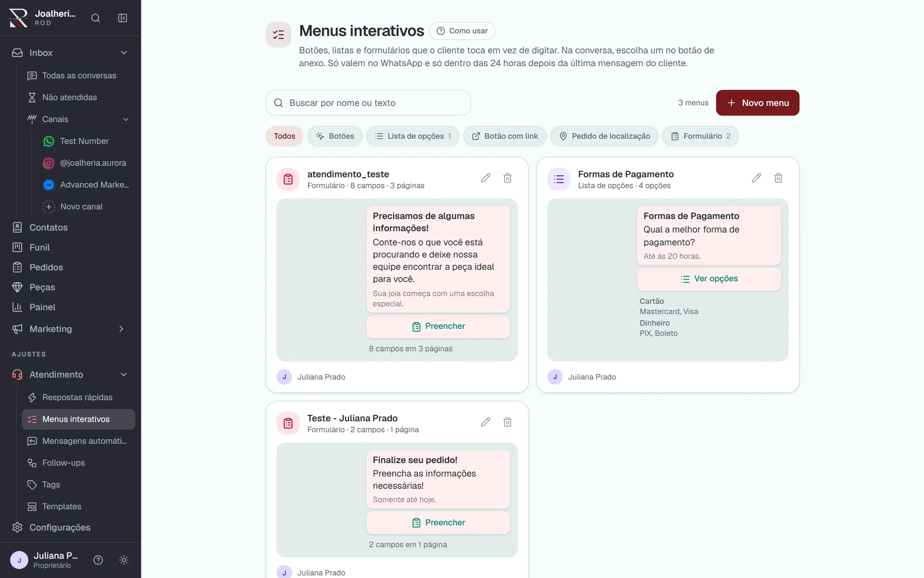Collapse the Atendimento section chevron
The height and width of the screenshot is (578, 924).
tap(124, 375)
